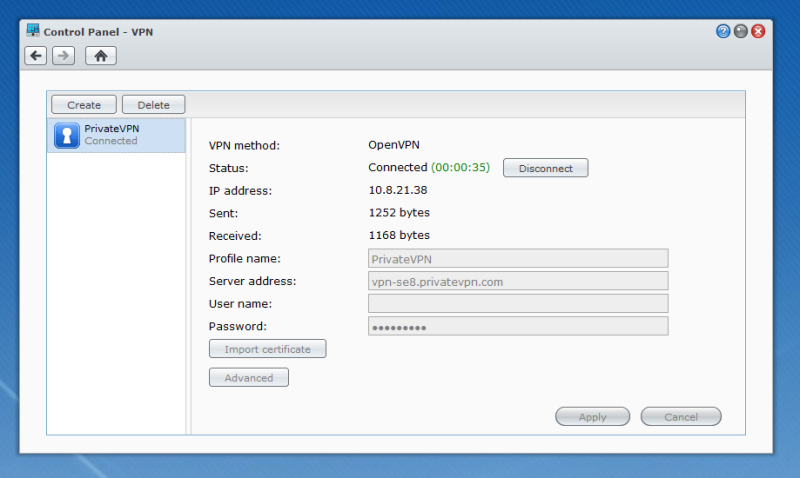
Task: Go back with the left arrow button
Action: click(36, 56)
